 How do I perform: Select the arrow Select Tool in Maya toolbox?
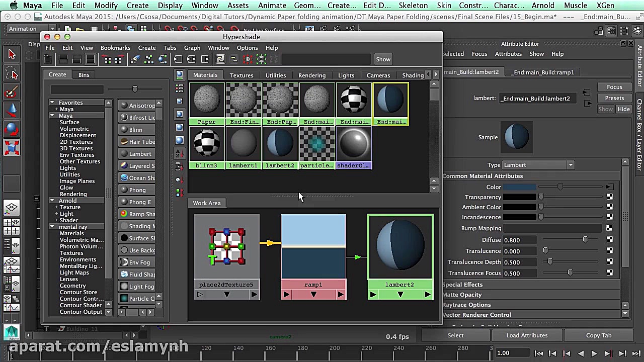pos(12,54)
